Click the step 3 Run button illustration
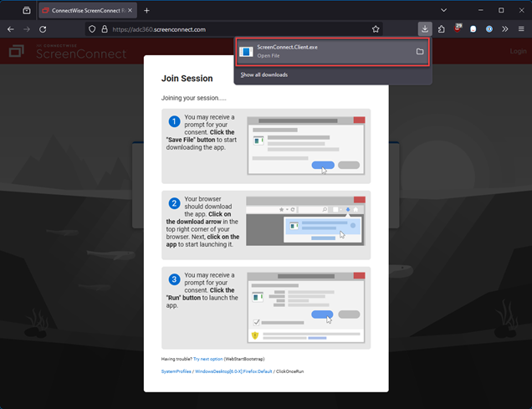Viewport: 532px width, 409px height. 306,308
